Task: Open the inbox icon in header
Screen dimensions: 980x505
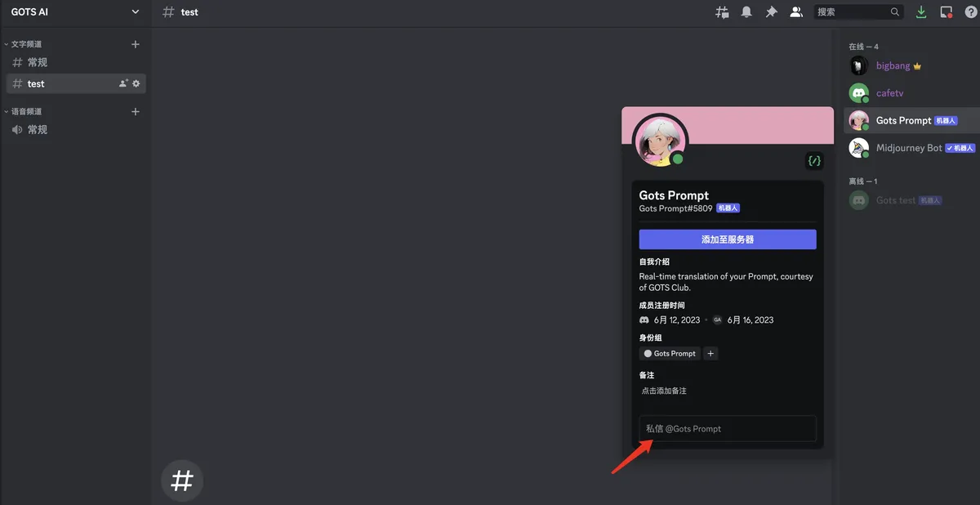Action: (x=946, y=12)
